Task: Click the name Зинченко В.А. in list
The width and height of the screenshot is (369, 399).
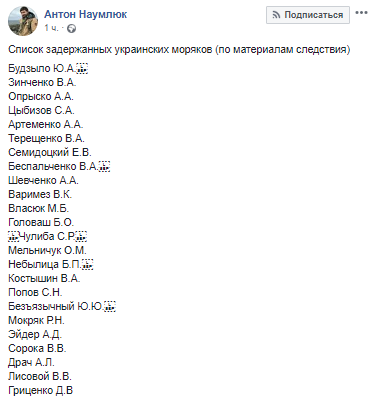Action: pyautogui.click(x=42, y=82)
